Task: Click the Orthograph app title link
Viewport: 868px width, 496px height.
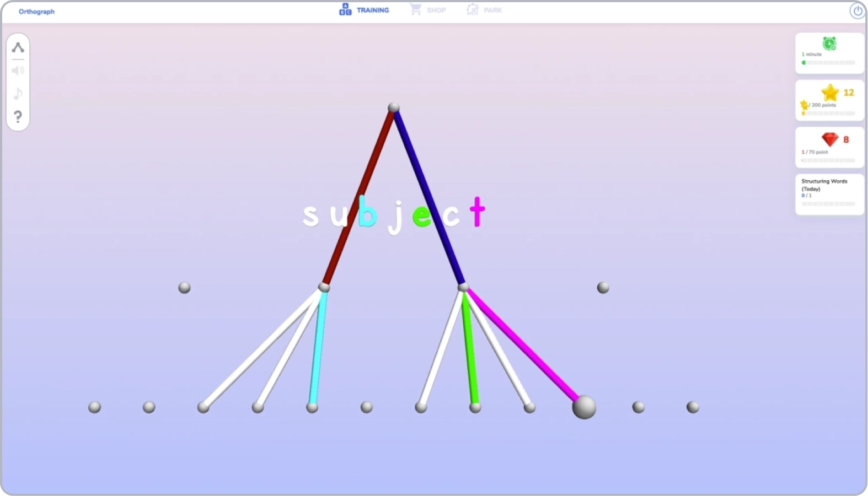Action: [x=36, y=12]
